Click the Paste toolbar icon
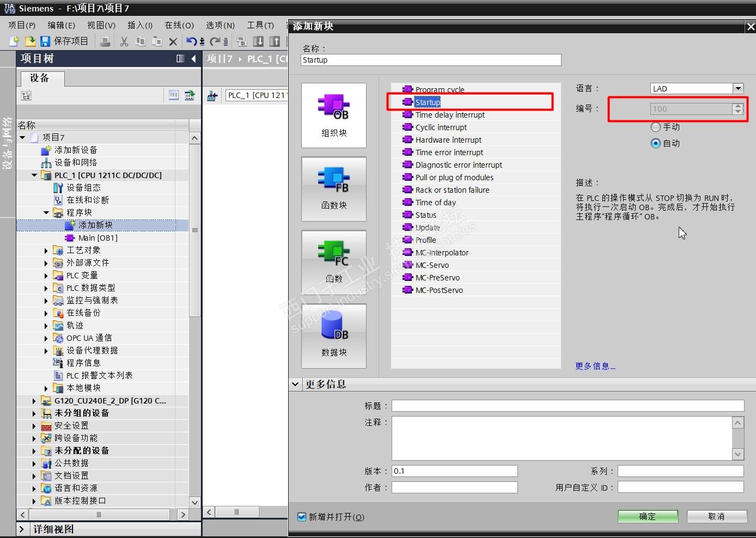The width and height of the screenshot is (756, 538). [x=157, y=41]
